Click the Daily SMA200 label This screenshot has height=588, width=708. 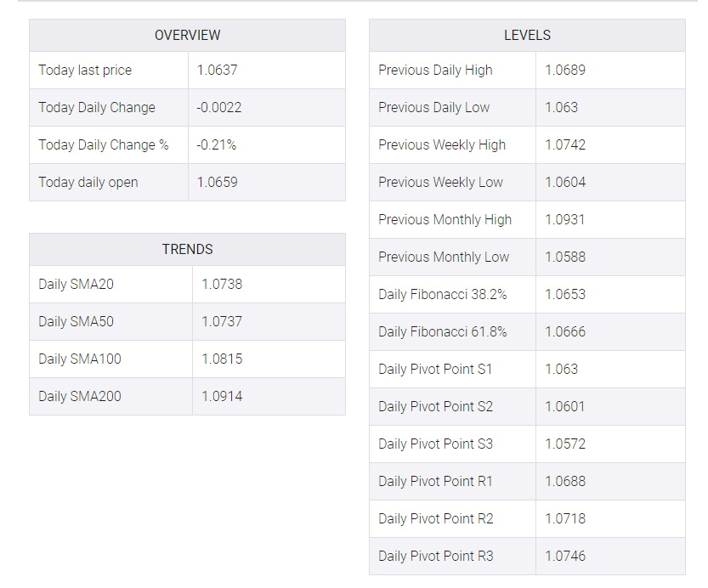click(80, 397)
